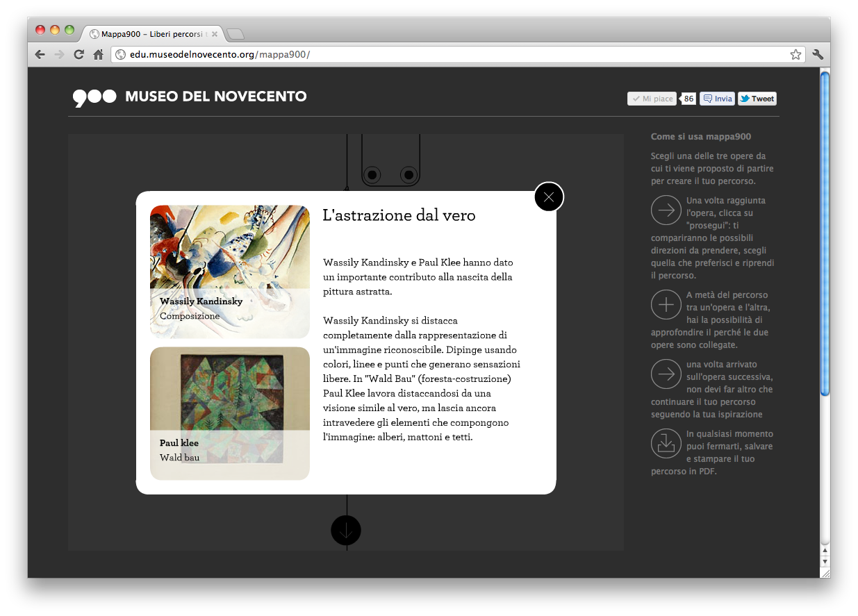Image resolution: width=858 pixels, height=616 pixels.
Task: Open Wassily Kandinsky Composizione artwork thumbnail
Action: [230, 272]
